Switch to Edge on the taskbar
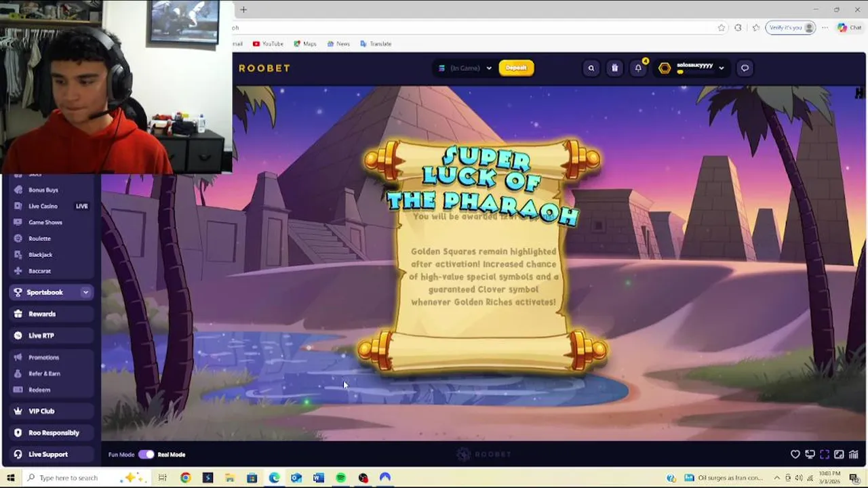Viewport: 868px width, 488px height. pyautogui.click(x=274, y=478)
